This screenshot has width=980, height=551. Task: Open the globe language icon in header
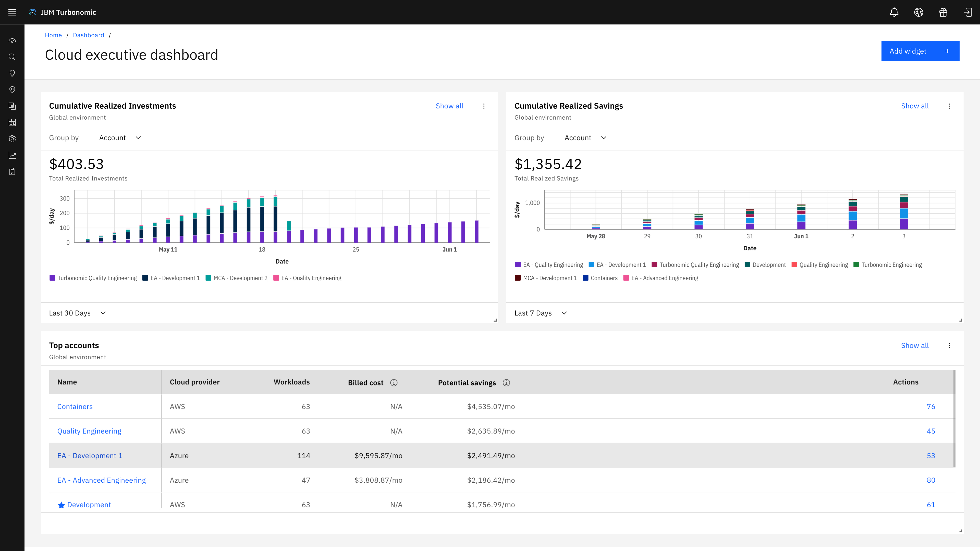coord(919,12)
